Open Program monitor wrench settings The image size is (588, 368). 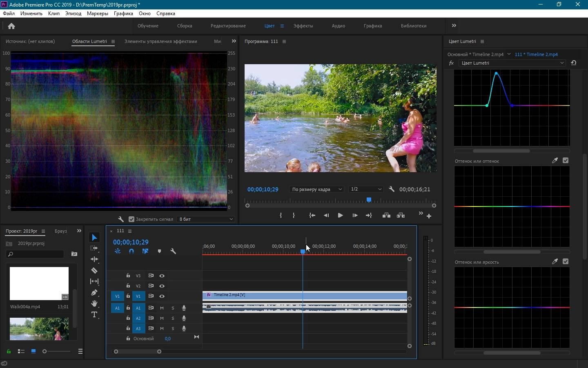pos(392,189)
